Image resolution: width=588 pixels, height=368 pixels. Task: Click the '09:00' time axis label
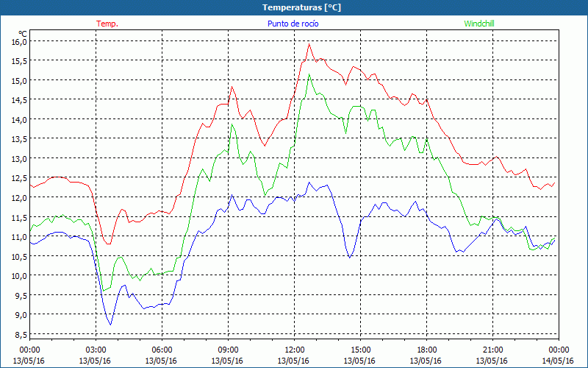pyautogui.click(x=228, y=350)
